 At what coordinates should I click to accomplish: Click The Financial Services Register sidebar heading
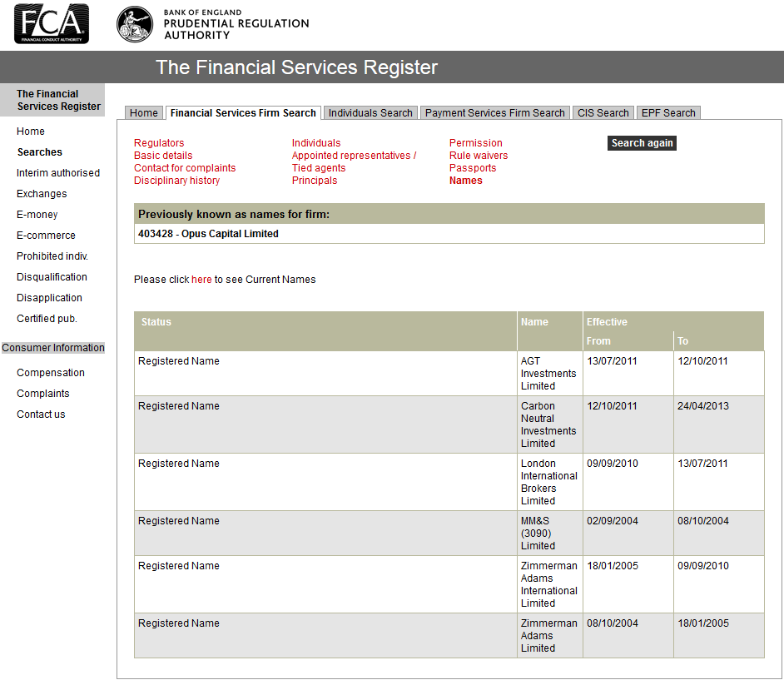click(52, 100)
